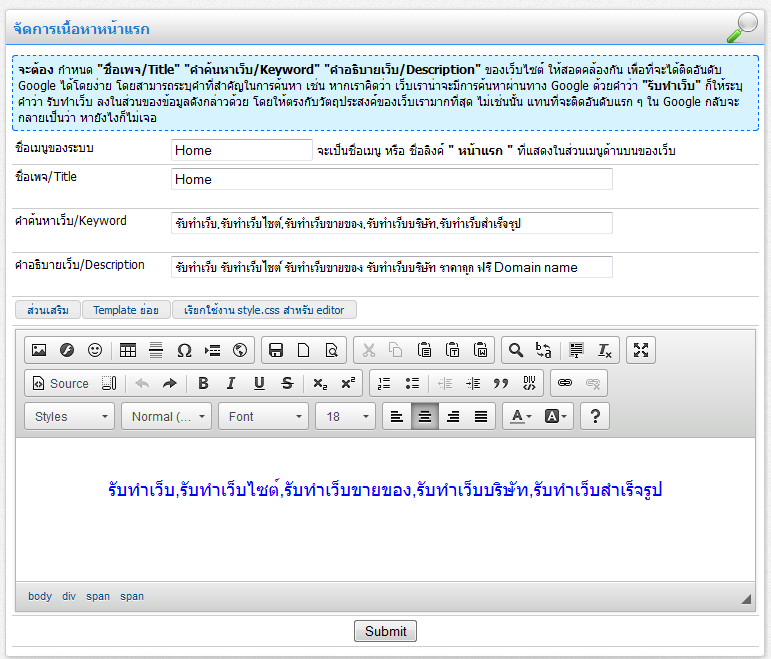Grab the editor resize handle corner

tap(746, 599)
